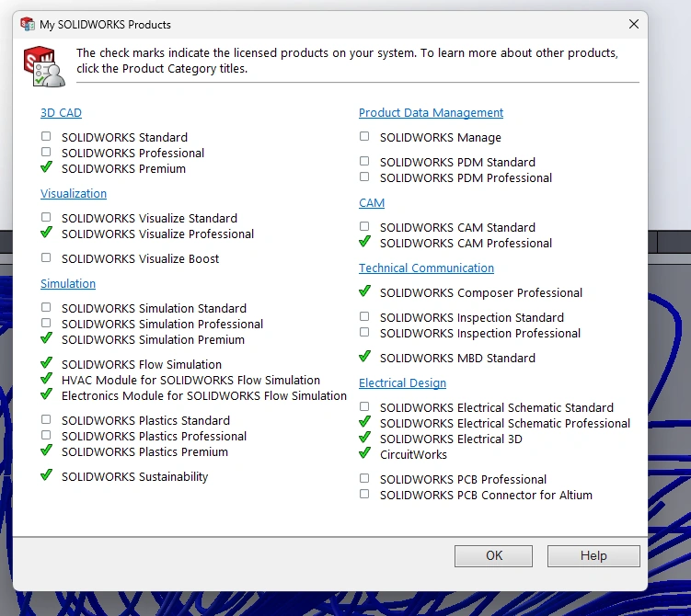
Task: Open the 3D CAD category link
Action: (x=61, y=113)
